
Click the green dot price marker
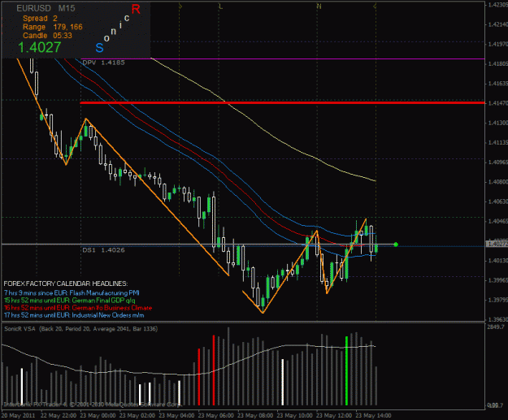pos(396,245)
